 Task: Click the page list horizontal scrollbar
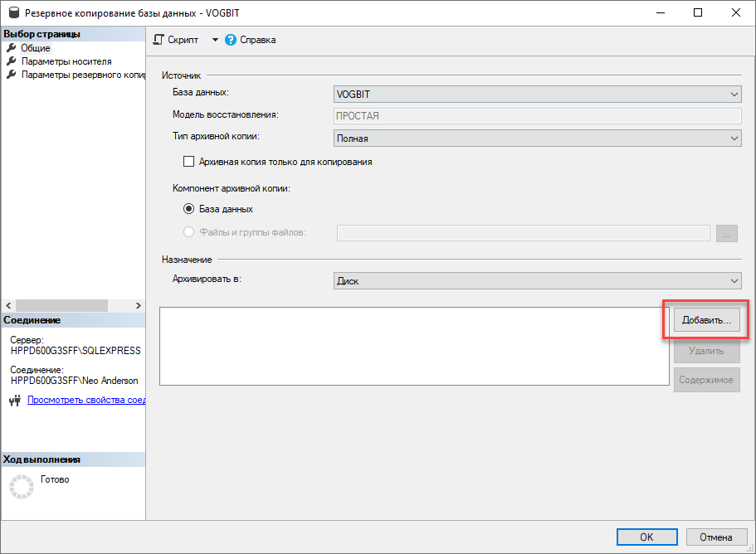(x=73, y=305)
